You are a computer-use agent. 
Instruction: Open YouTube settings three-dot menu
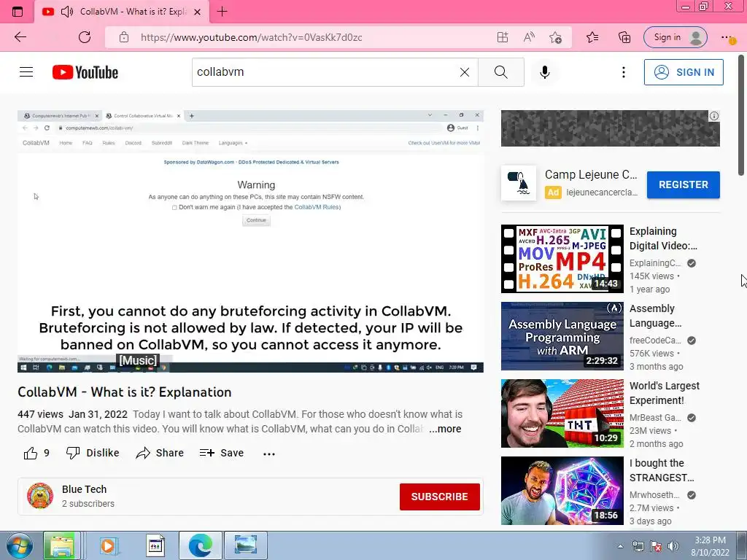click(x=623, y=72)
